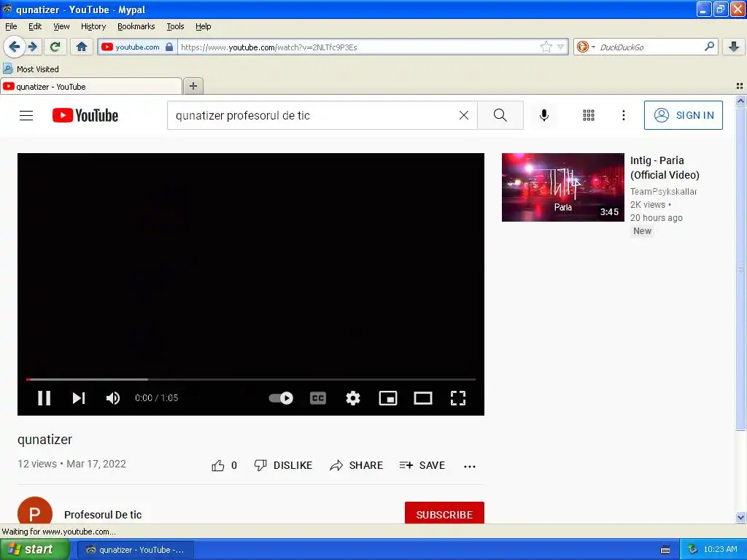Image resolution: width=747 pixels, height=560 pixels.
Task: Enable miniplayer mode
Action: click(388, 398)
